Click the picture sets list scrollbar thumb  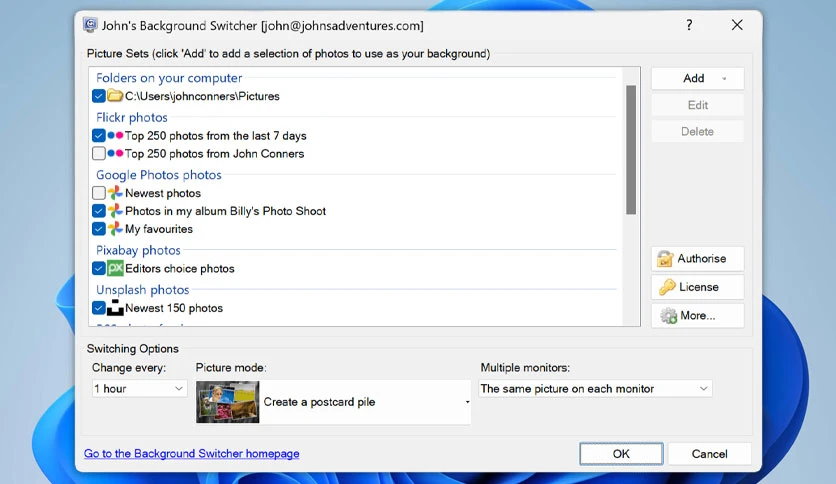tap(631, 150)
